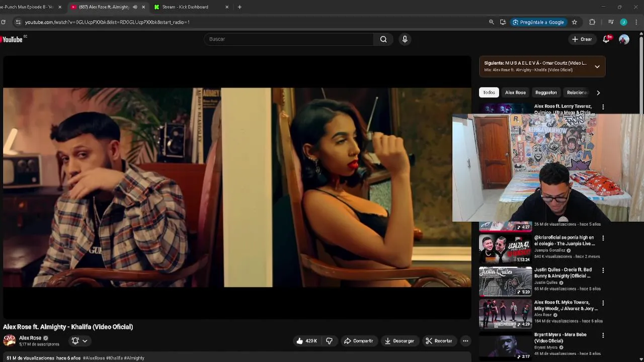Click the search magnifier button

click(383, 39)
